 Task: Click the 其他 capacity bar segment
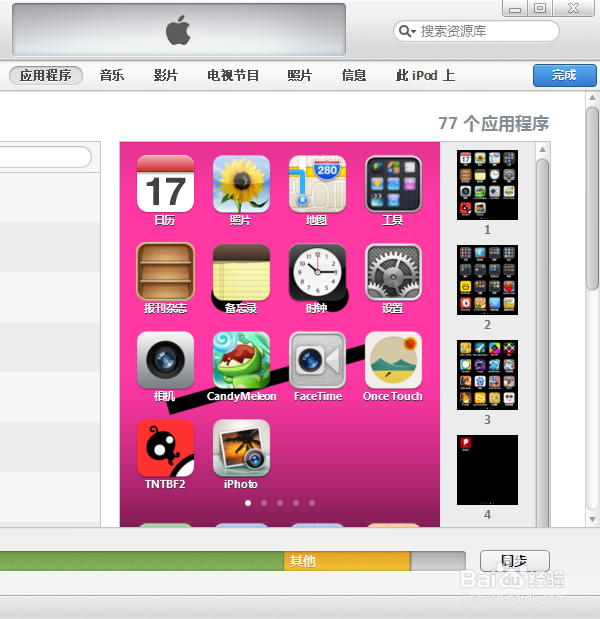[347, 561]
